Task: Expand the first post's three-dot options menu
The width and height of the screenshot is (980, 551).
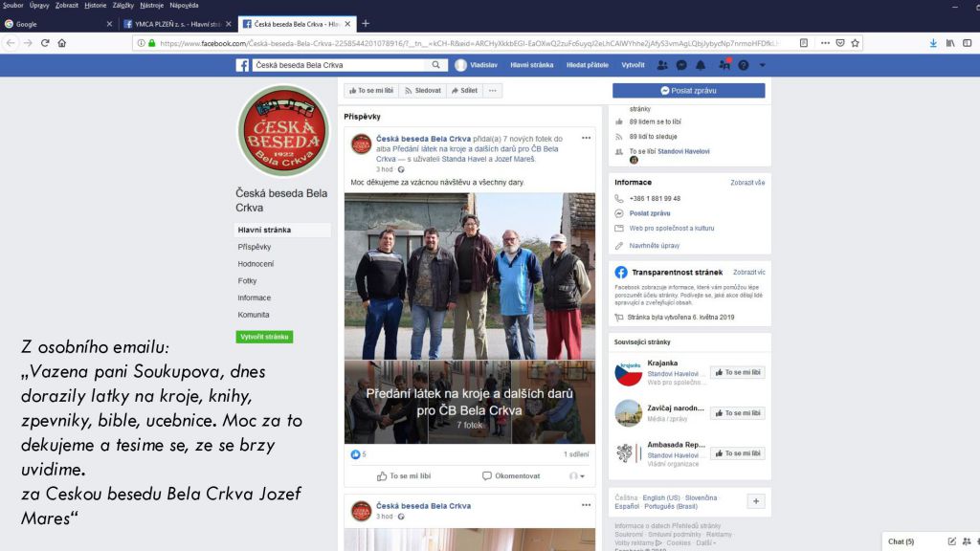Action: coord(586,138)
